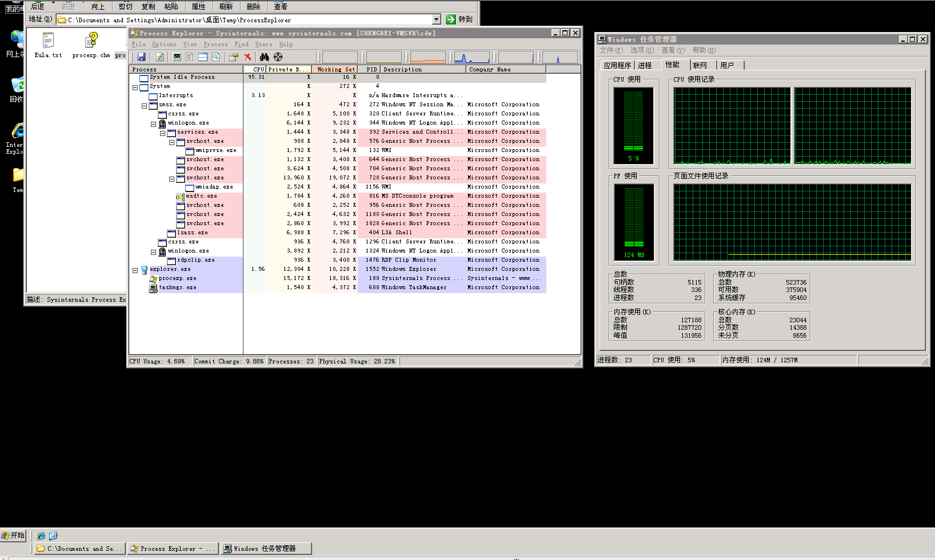The height and width of the screenshot is (560, 935).
Task: Open Properties via the toolbar icon
Action: 233,57
